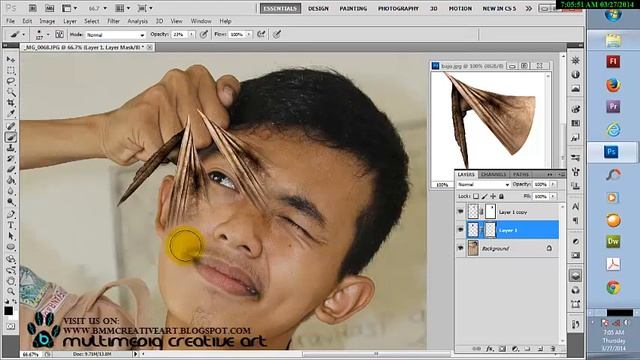Select the Clone Stamp tool
The height and width of the screenshot is (360, 640).
pos(11,148)
